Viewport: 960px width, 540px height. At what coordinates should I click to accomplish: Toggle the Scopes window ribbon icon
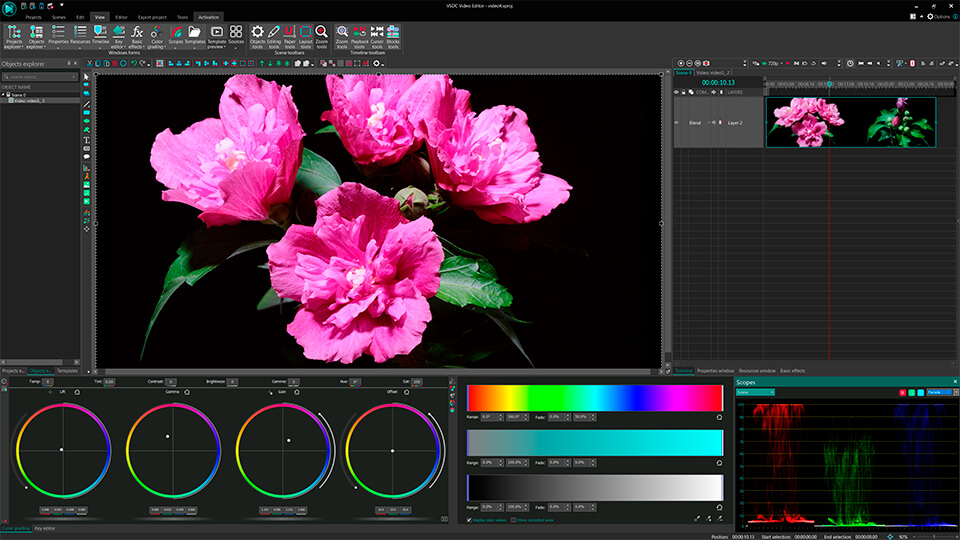(176, 36)
